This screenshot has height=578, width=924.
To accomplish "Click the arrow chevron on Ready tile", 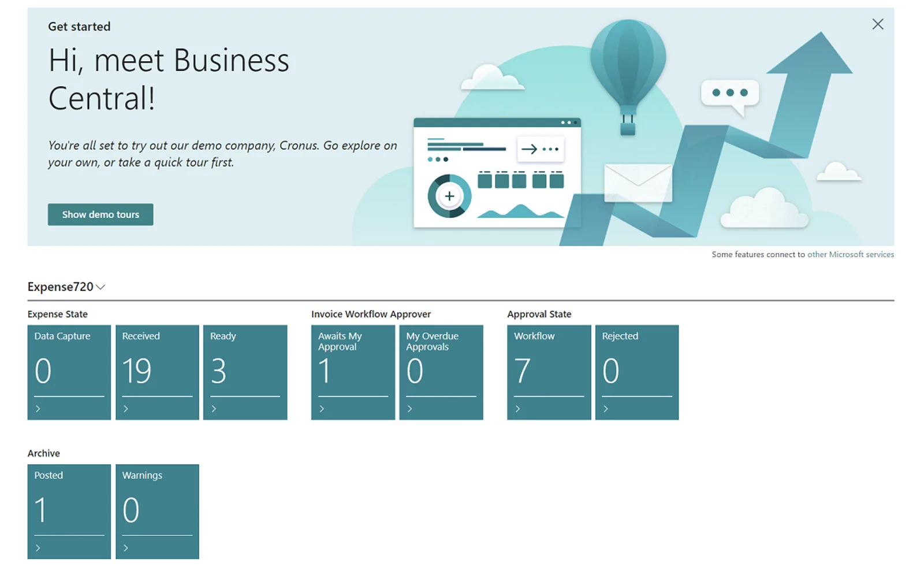I will pos(214,409).
